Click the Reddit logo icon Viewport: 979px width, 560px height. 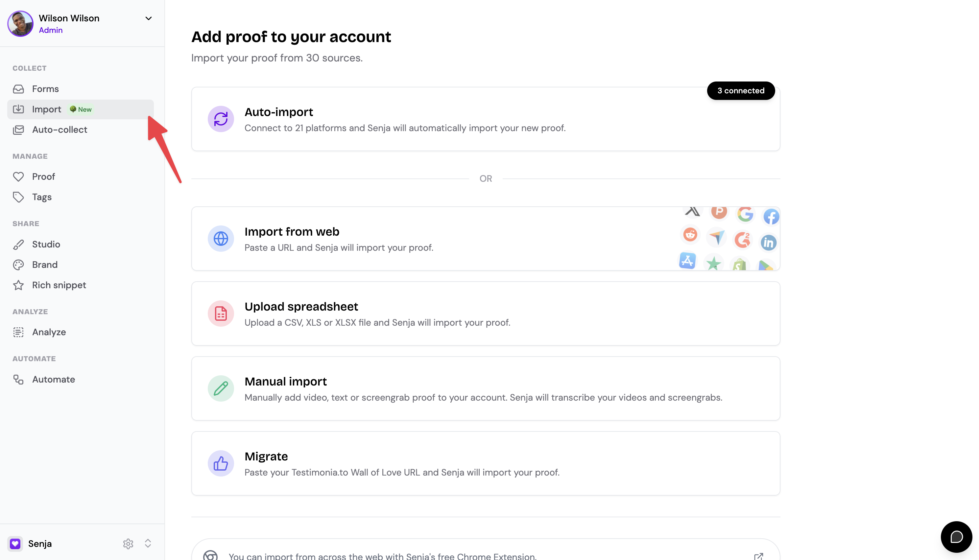pos(690,234)
